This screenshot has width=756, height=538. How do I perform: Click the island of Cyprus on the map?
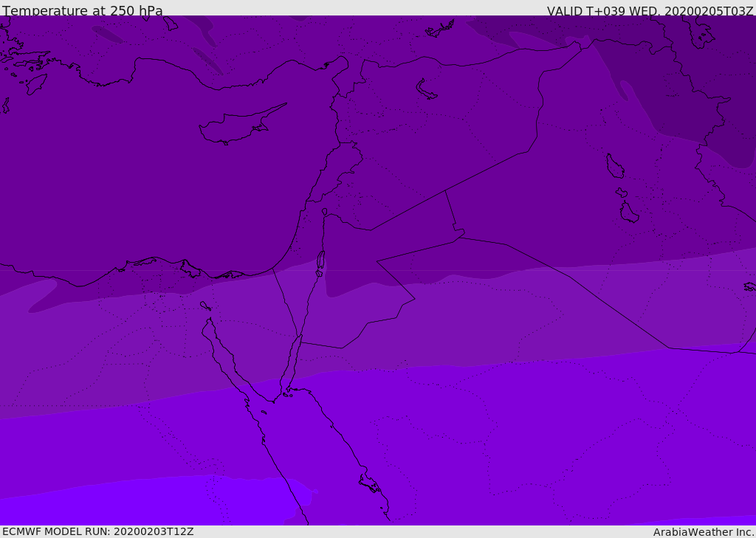[x=241, y=125]
